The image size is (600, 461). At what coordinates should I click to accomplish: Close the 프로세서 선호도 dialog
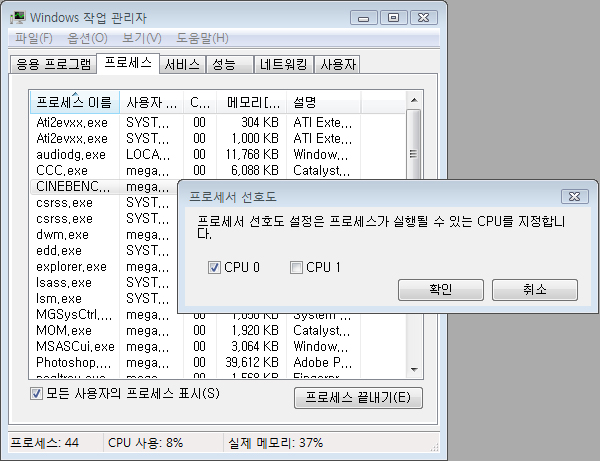coord(574,196)
